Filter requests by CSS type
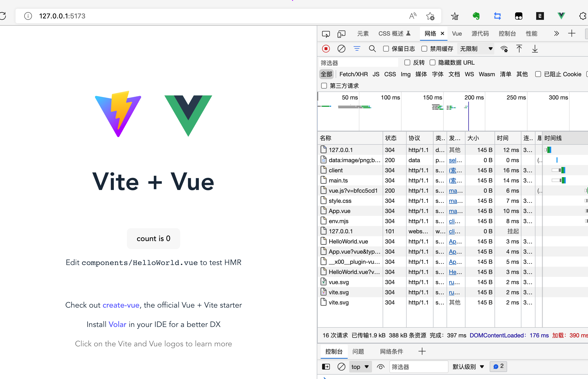The image size is (588, 379). click(390, 74)
